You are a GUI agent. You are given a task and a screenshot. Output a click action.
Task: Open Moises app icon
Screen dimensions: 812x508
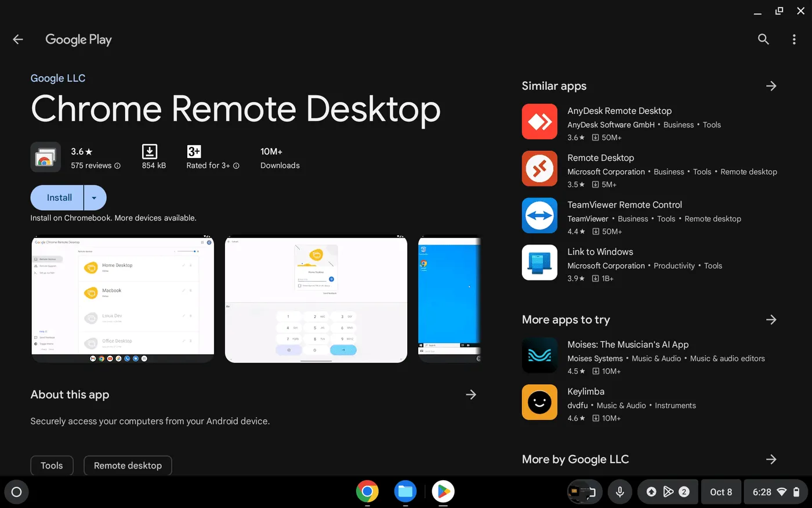click(x=539, y=355)
